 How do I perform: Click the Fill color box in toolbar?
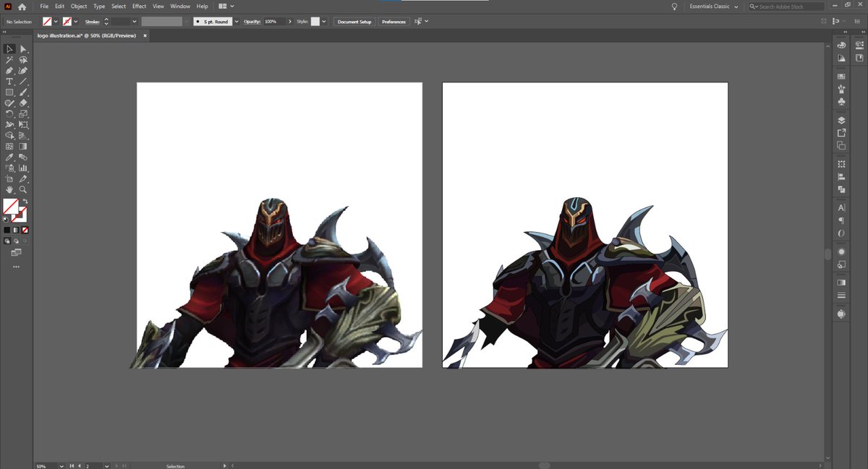click(11, 206)
